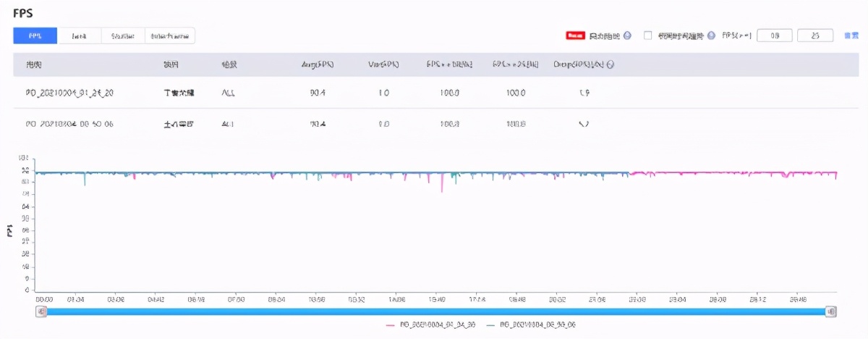The height and width of the screenshot is (339, 868).
Task: Grab the right handle of the time range slider
Action: click(831, 311)
